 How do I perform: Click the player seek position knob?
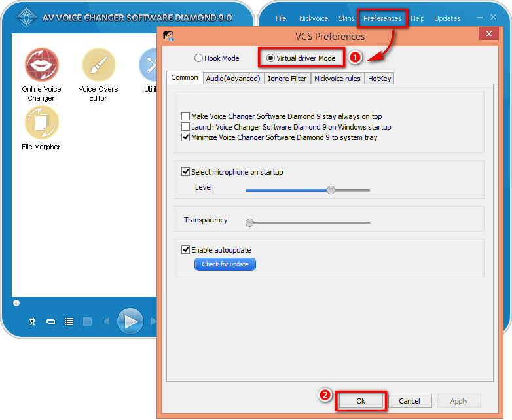pos(16,303)
